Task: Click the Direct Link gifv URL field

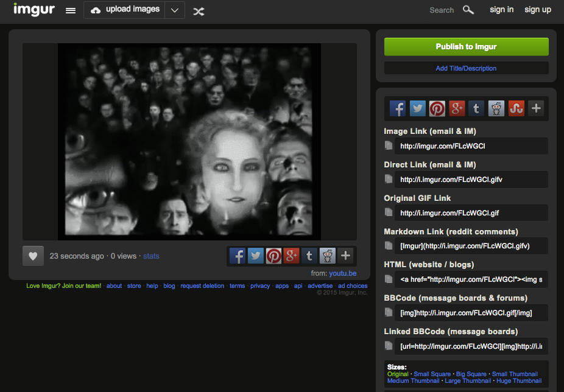Action: 471,180
